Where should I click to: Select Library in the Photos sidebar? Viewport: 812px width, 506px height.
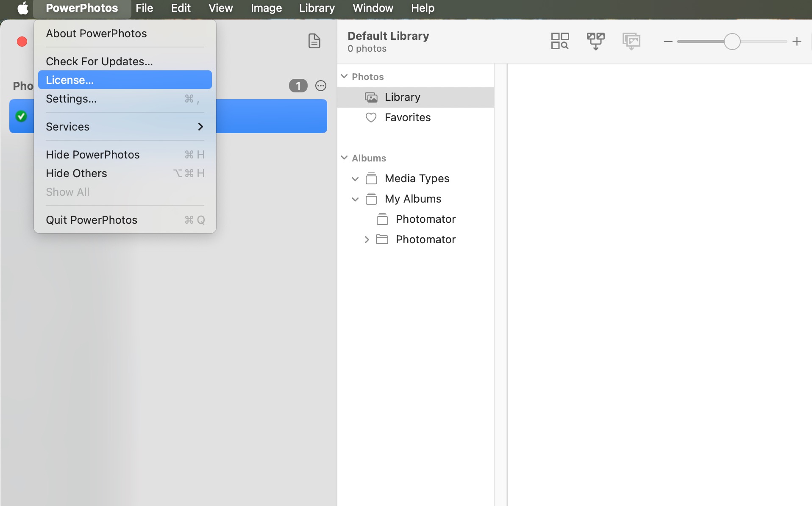point(402,97)
